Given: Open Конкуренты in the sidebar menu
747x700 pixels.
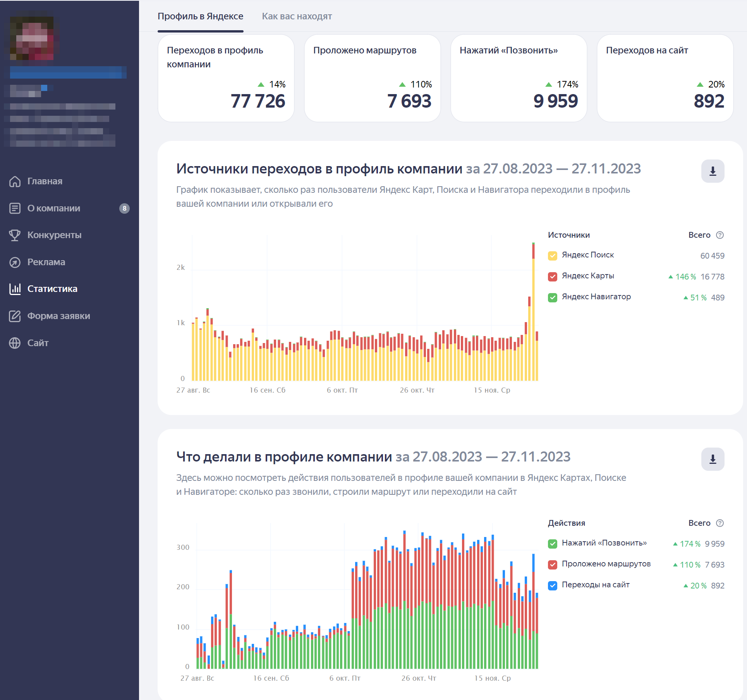Looking at the screenshot, I should point(55,235).
